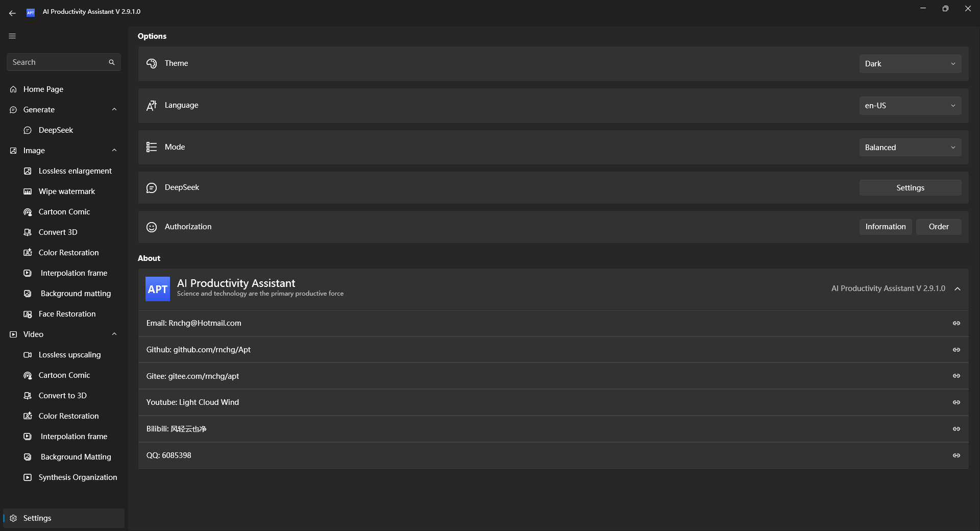This screenshot has height=531, width=980.
Task: Open Wipe watermark tool
Action: (x=64, y=191)
